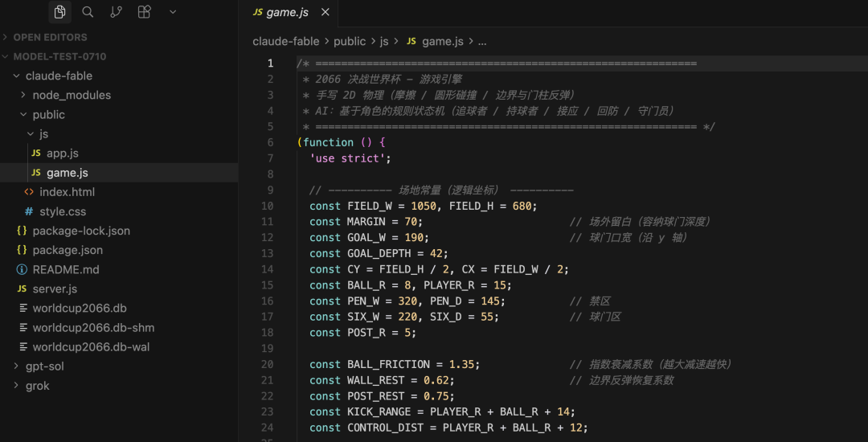The image size is (868, 442).
Task: Click the file icon beside worldcup2066.db-wal
Action: (23, 347)
